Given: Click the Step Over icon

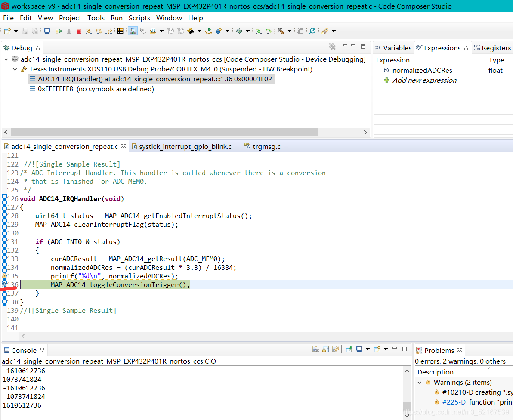Looking at the screenshot, I should (x=99, y=31).
